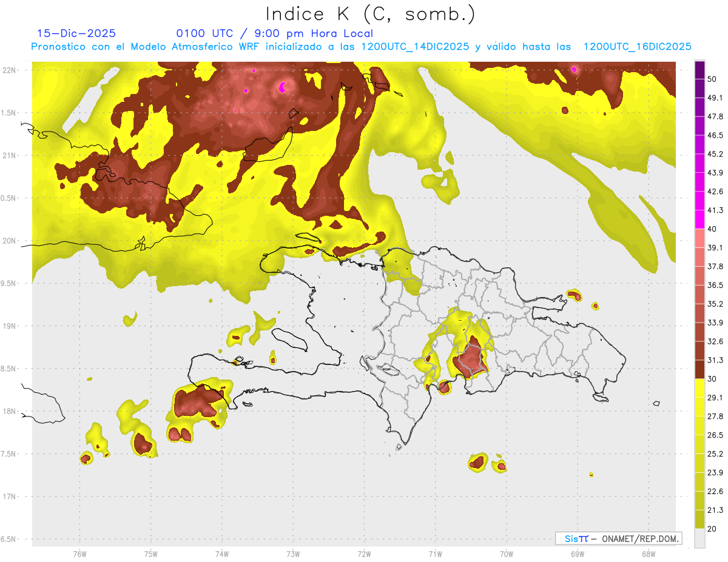This screenshot has width=728, height=562.
Task: Pick the salmon legend swatch between 39.1 and 40
Action: pos(699,238)
